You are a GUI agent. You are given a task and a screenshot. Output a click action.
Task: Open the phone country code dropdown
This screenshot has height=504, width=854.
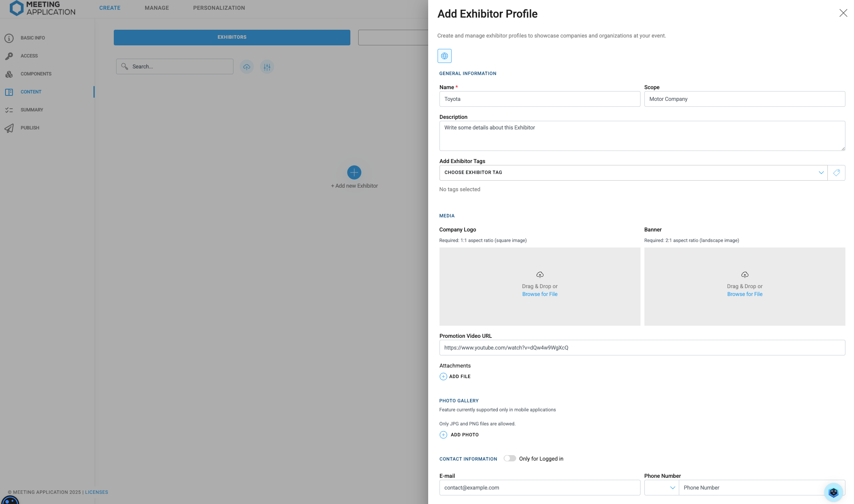click(x=662, y=488)
